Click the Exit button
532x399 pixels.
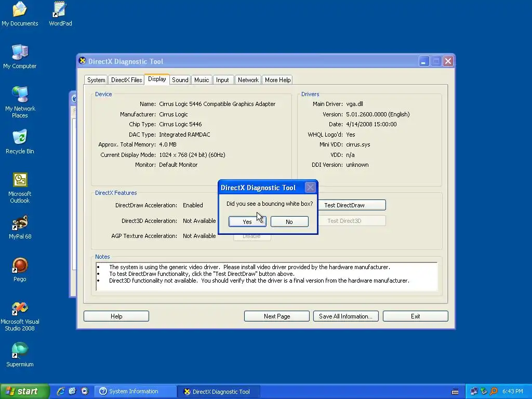416,316
